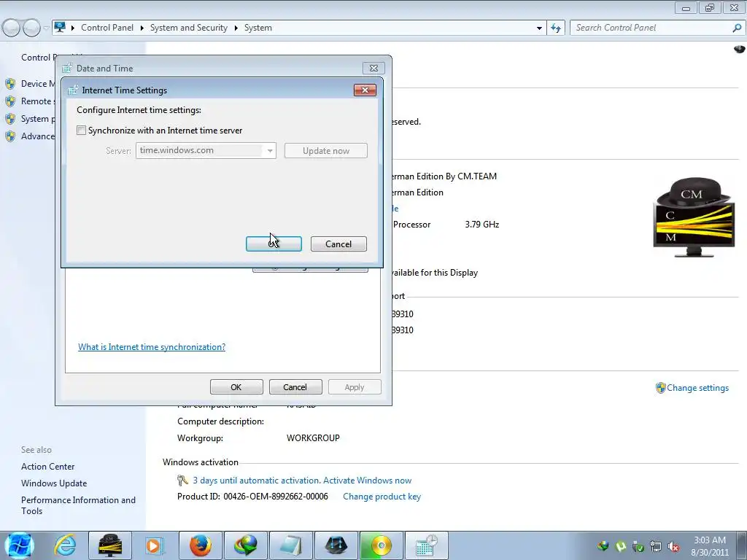Click shield icon next to Remote settings
This screenshot has width=747, height=560.
tap(10, 101)
